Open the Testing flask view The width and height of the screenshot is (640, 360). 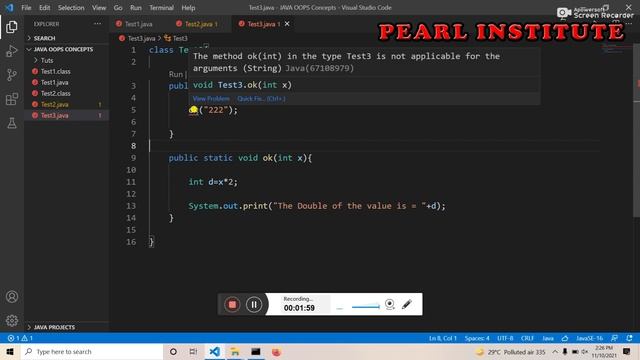12,123
